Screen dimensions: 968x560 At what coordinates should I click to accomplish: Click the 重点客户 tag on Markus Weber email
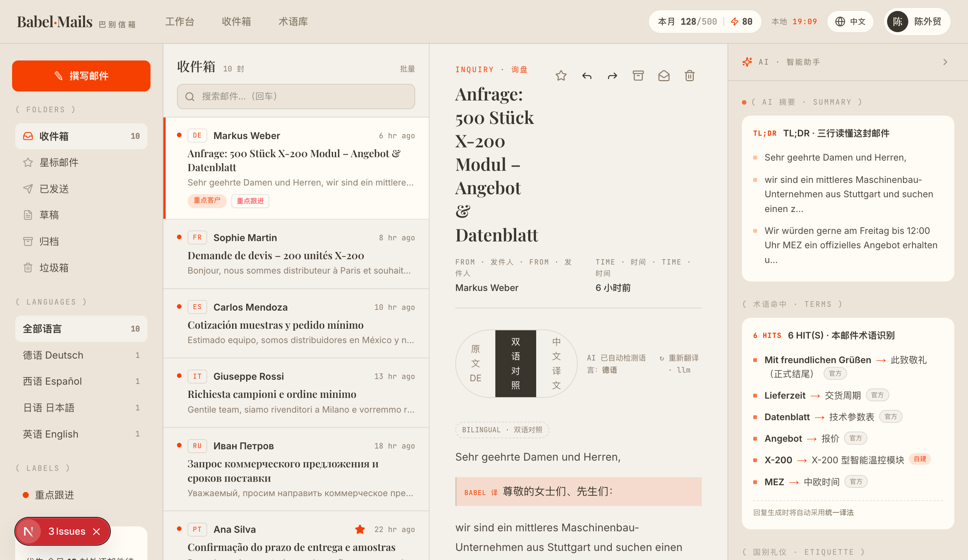[207, 200]
